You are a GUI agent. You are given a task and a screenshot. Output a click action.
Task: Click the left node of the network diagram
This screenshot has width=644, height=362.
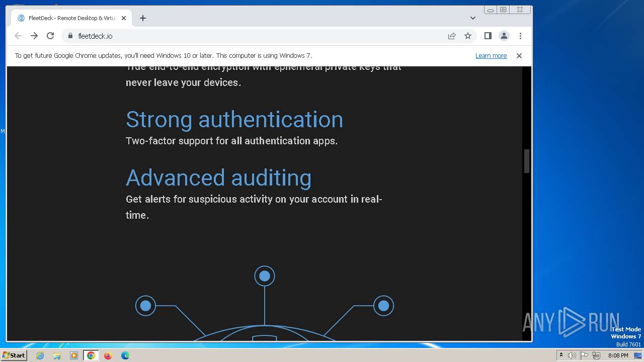pyautogui.click(x=145, y=306)
